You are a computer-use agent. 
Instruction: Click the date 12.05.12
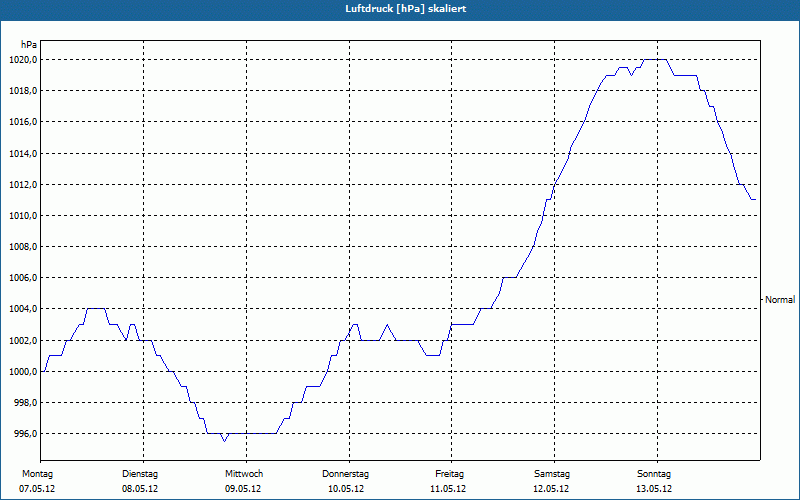551,489
